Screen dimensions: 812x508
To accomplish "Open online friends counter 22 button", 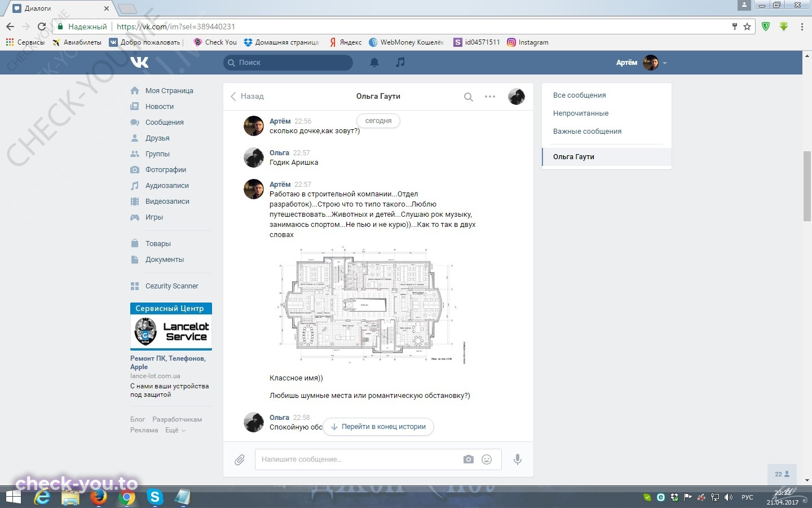I will point(782,474).
